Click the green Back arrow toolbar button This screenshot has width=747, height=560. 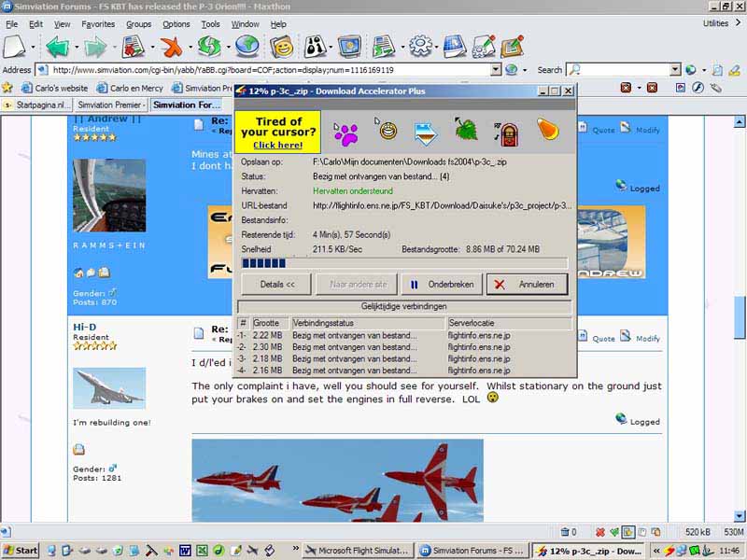(x=57, y=46)
